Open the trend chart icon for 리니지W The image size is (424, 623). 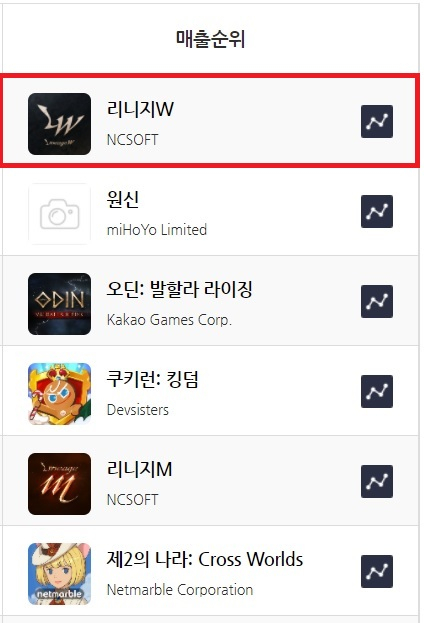click(377, 122)
